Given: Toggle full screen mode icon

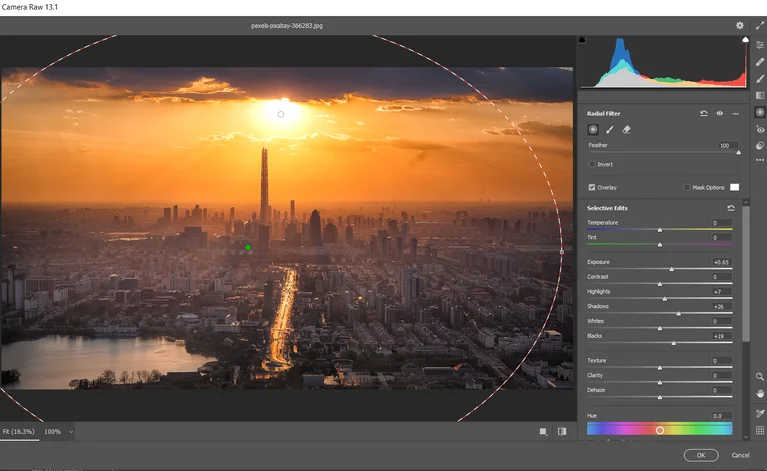Looking at the screenshot, I should coord(760,25).
